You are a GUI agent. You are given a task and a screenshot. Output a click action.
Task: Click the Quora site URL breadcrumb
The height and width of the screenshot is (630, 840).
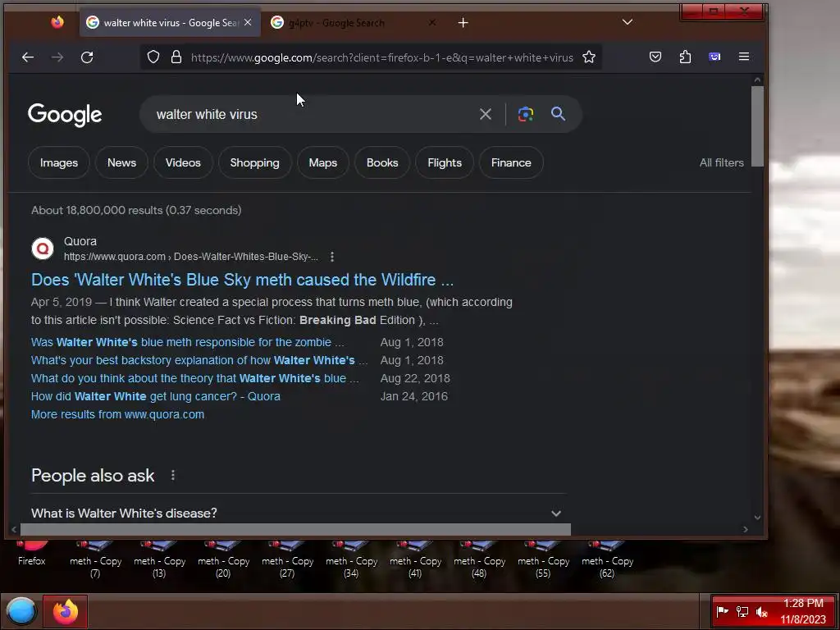tap(190, 257)
